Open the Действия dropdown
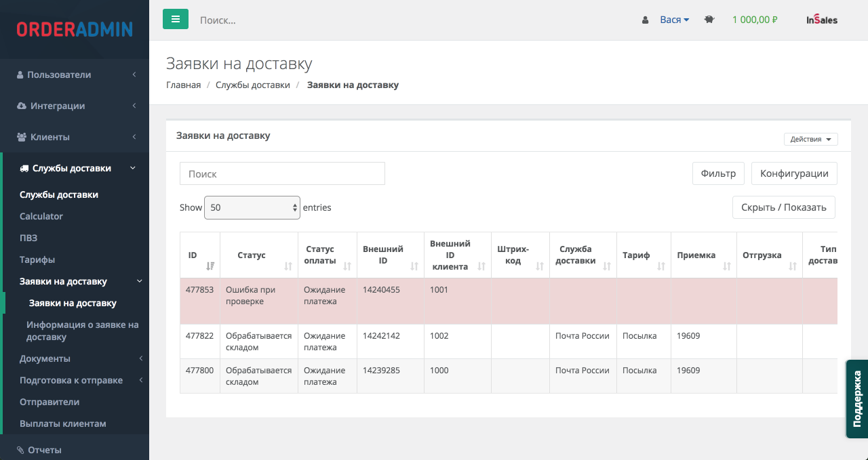This screenshot has height=460, width=868. point(811,140)
